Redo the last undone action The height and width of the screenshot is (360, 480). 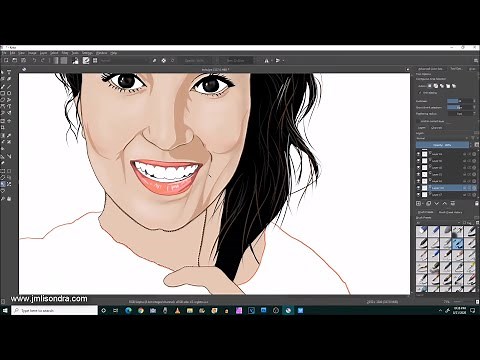(x=43, y=60)
